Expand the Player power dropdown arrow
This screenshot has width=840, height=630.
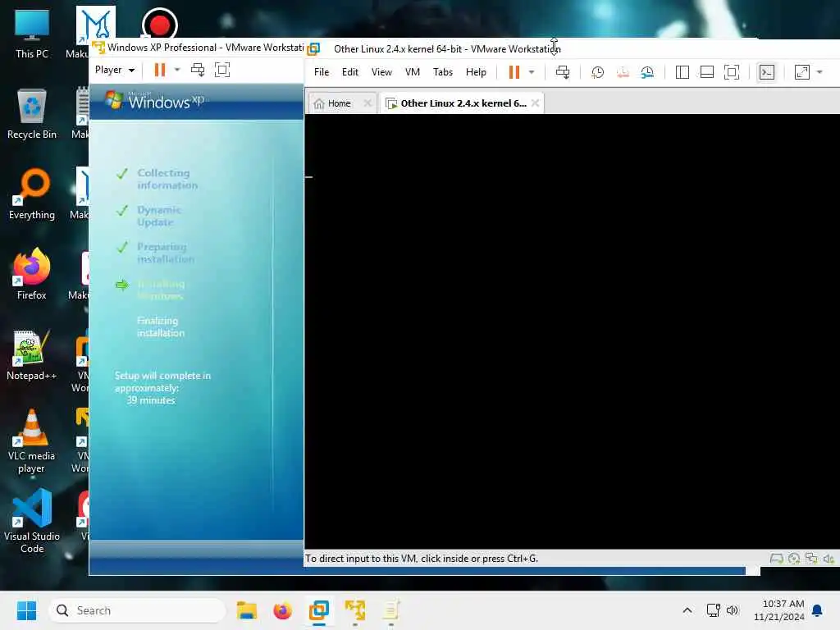coord(177,70)
